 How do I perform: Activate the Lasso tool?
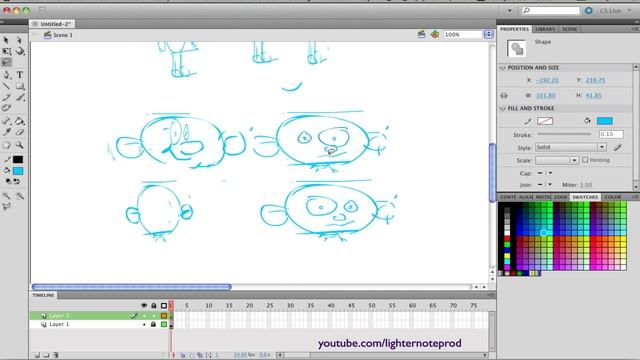click(x=7, y=62)
